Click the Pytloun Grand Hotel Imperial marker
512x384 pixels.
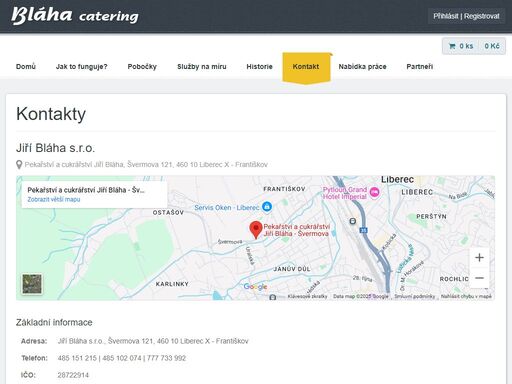tap(375, 192)
